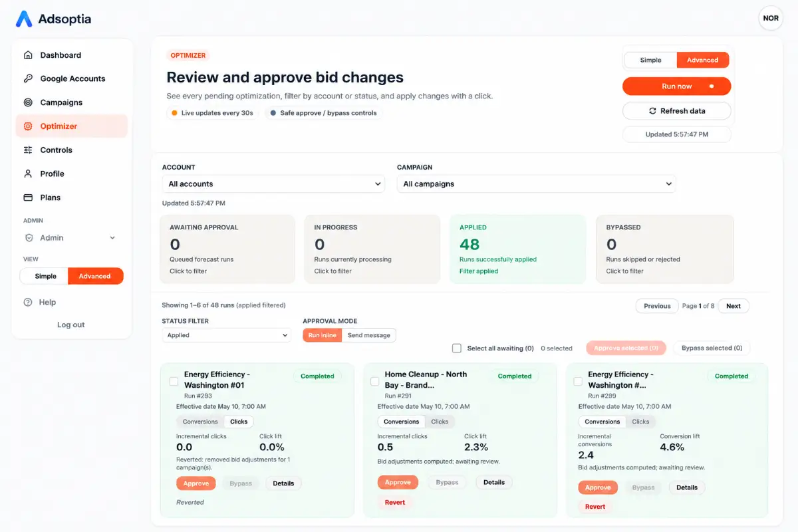Set approval mode to Send message
The width and height of the screenshot is (798, 532).
[x=369, y=335]
